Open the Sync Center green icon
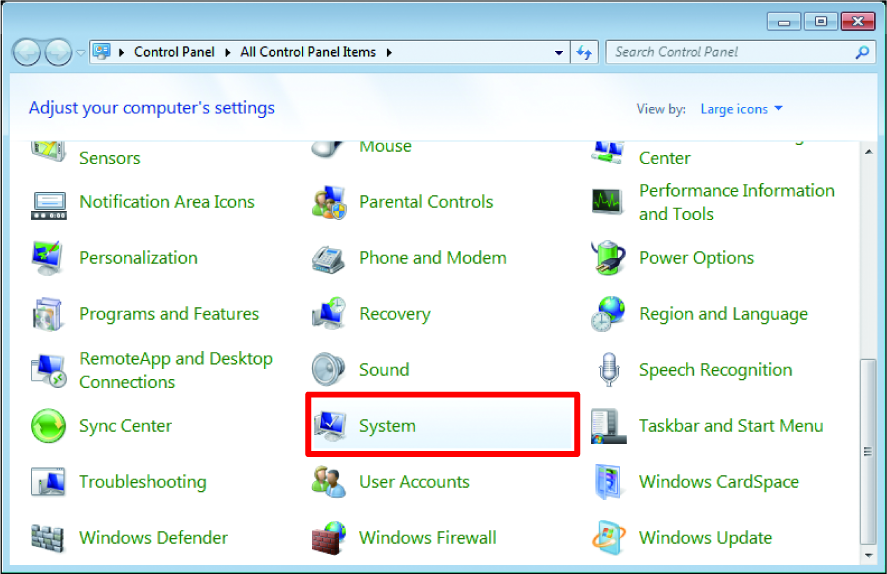This screenshot has height=574, width=887. [x=49, y=426]
